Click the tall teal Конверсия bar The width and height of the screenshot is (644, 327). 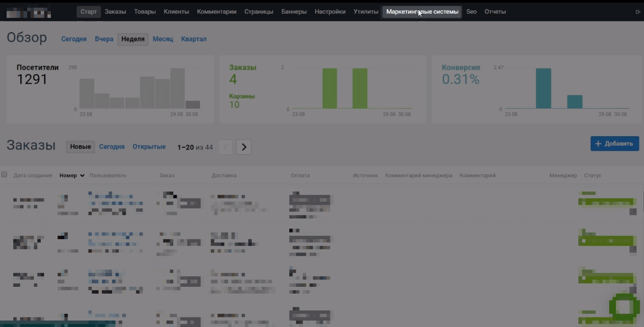tap(543, 88)
